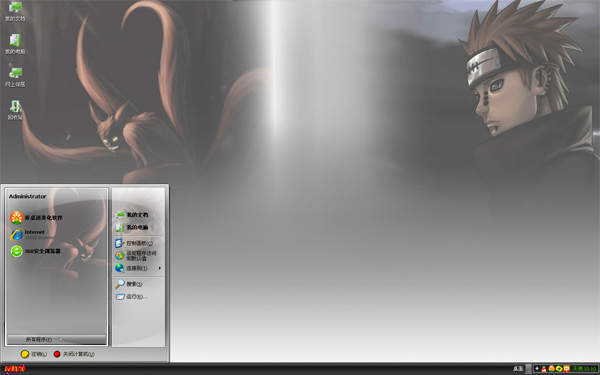Click the Naruto Start button
The width and height of the screenshot is (600, 375).
15,369
